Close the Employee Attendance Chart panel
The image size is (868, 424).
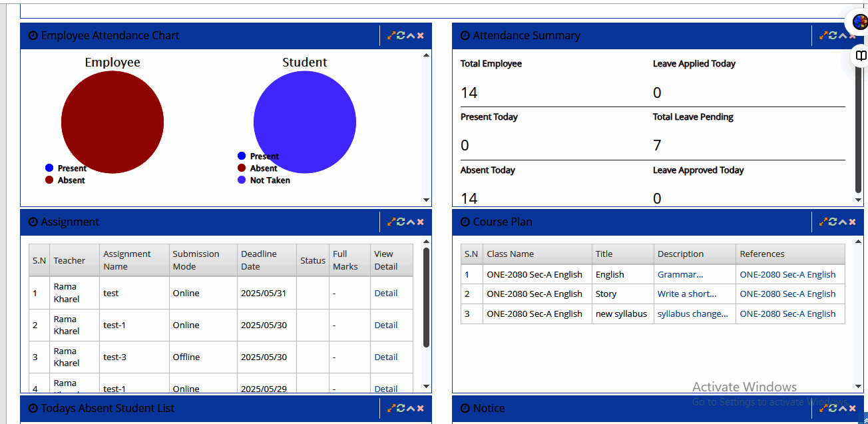point(421,35)
